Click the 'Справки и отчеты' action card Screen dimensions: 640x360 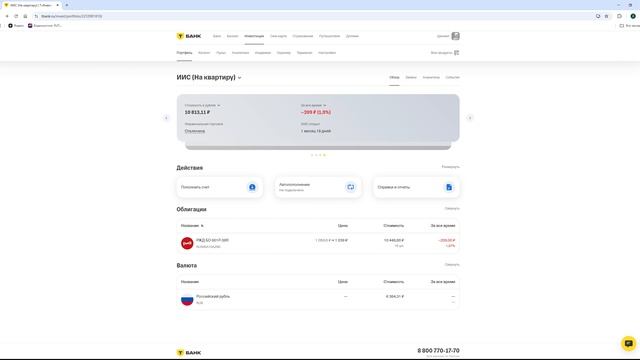(416, 187)
